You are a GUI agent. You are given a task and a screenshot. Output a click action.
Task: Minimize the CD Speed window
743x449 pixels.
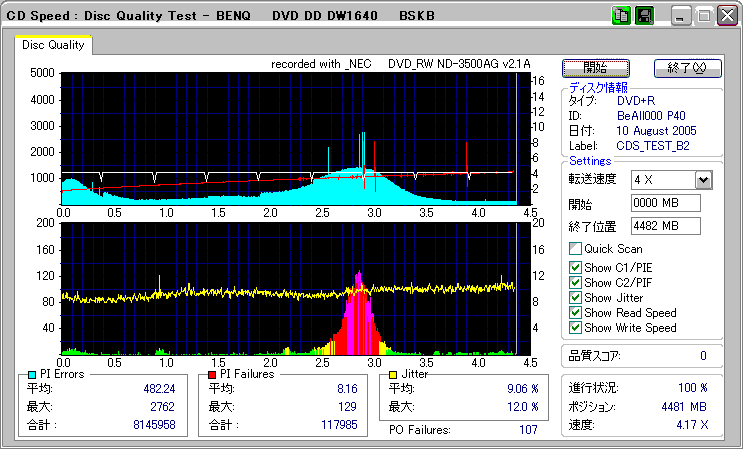point(681,16)
